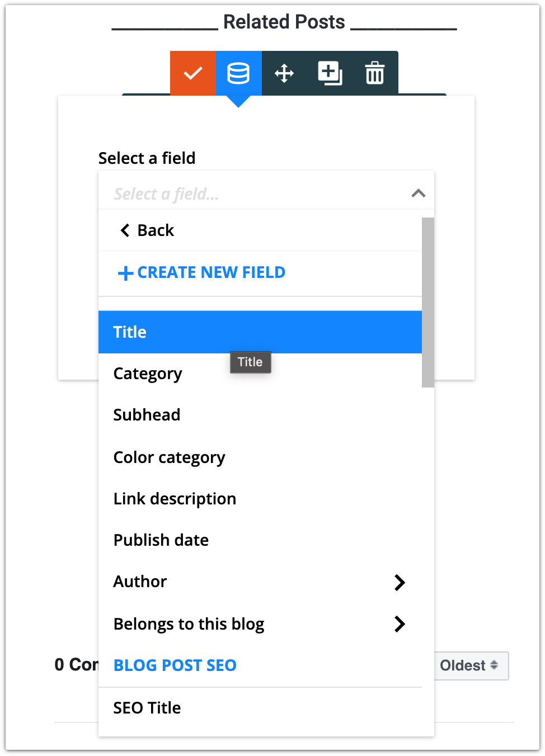This screenshot has width=545, height=756.
Task: Select the Color category option
Action: point(260,457)
